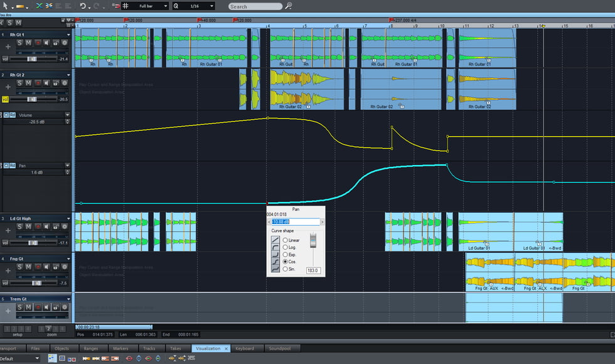Open the Volume automation lane dropdown
The height and width of the screenshot is (364, 615).
click(x=68, y=115)
